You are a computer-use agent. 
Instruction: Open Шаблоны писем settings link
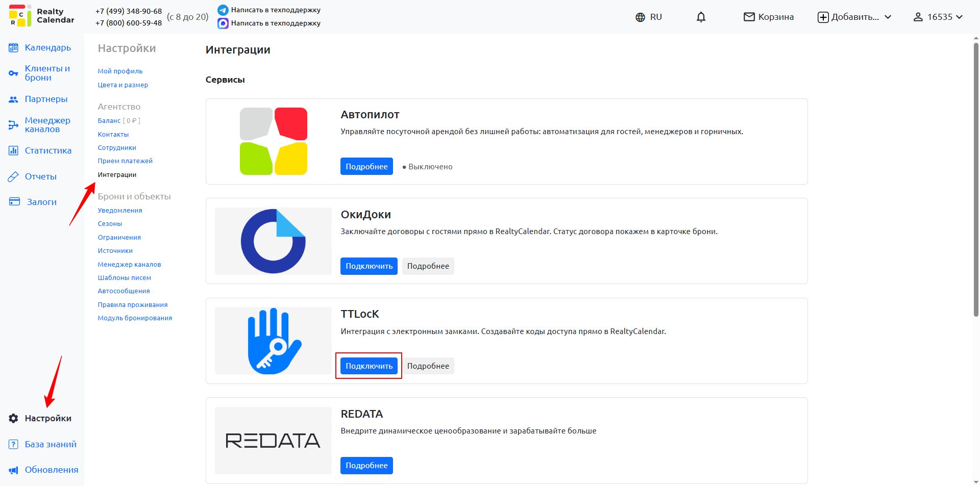tap(125, 278)
